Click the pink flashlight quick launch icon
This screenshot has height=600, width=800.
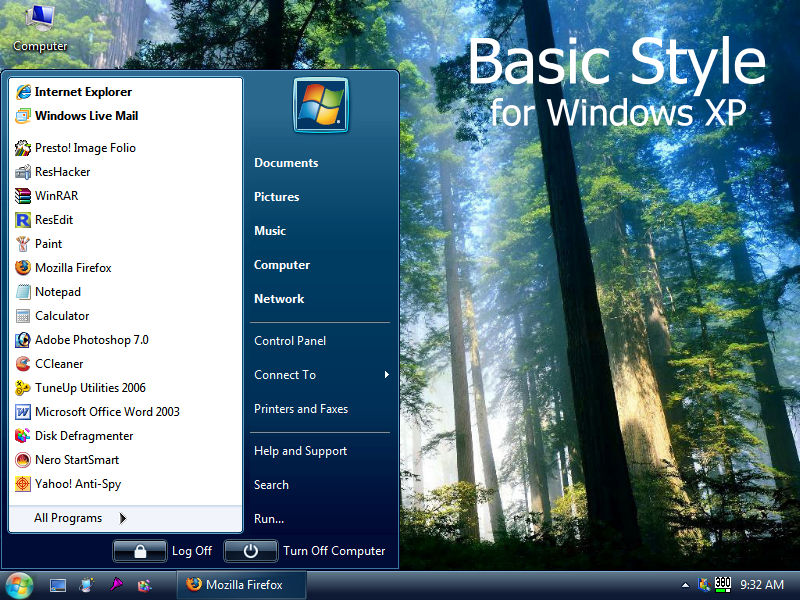coord(116,585)
